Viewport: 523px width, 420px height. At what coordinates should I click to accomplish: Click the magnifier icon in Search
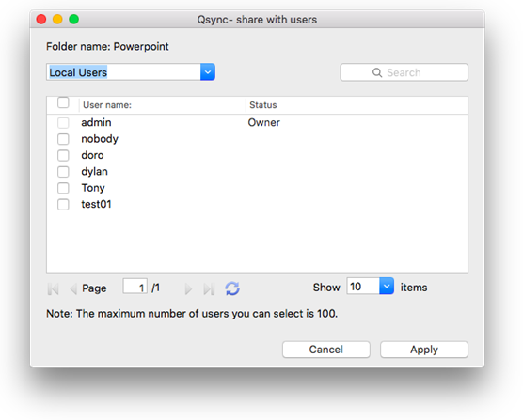(377, 72)
